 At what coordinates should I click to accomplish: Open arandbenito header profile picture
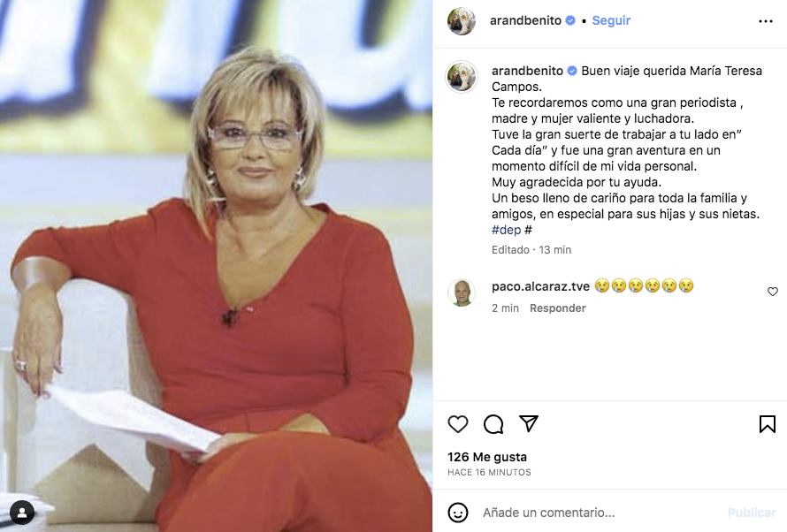point(462,21)
